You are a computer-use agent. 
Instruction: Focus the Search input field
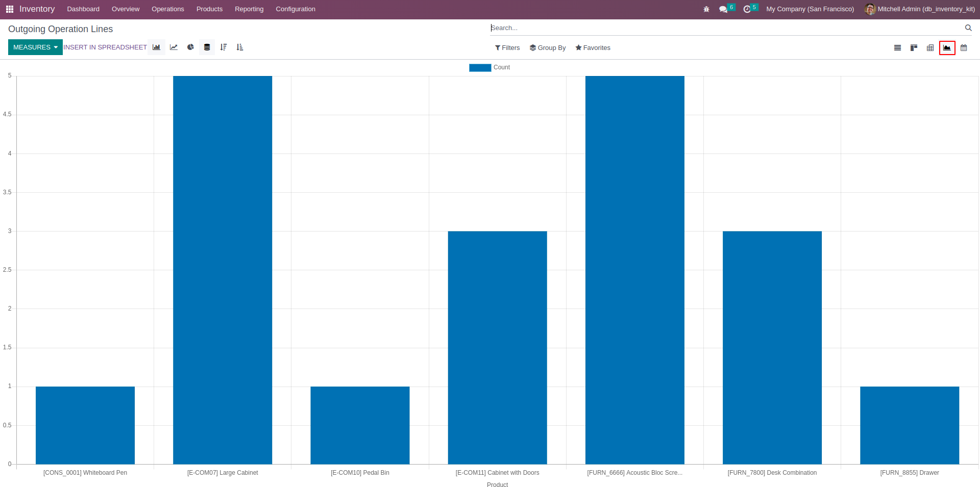[x=725, y=28]
